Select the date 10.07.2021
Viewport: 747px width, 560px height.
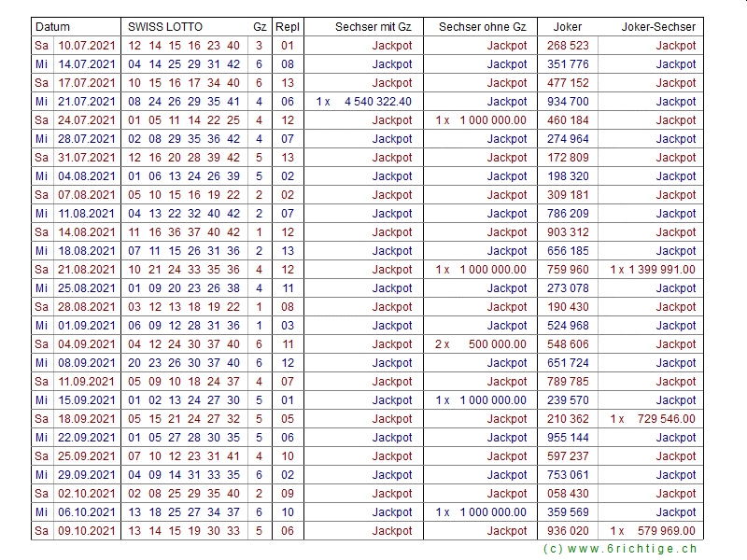click(86, 46)
